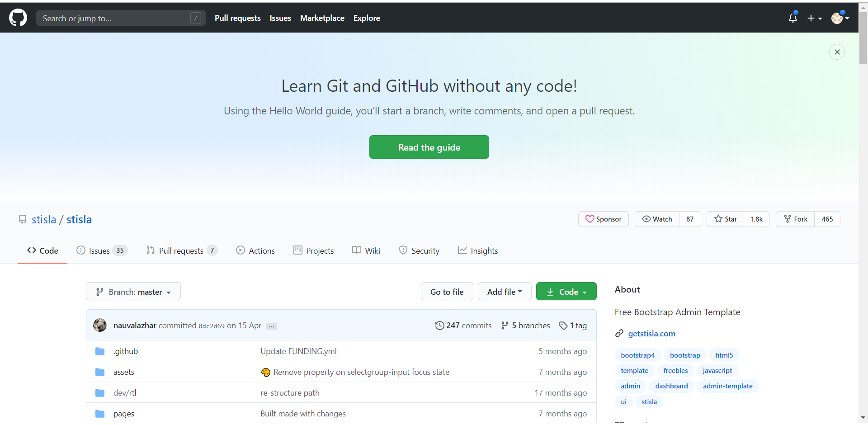
Task: Expand the green Code download dropdown
Action: [x=566, y=292]
